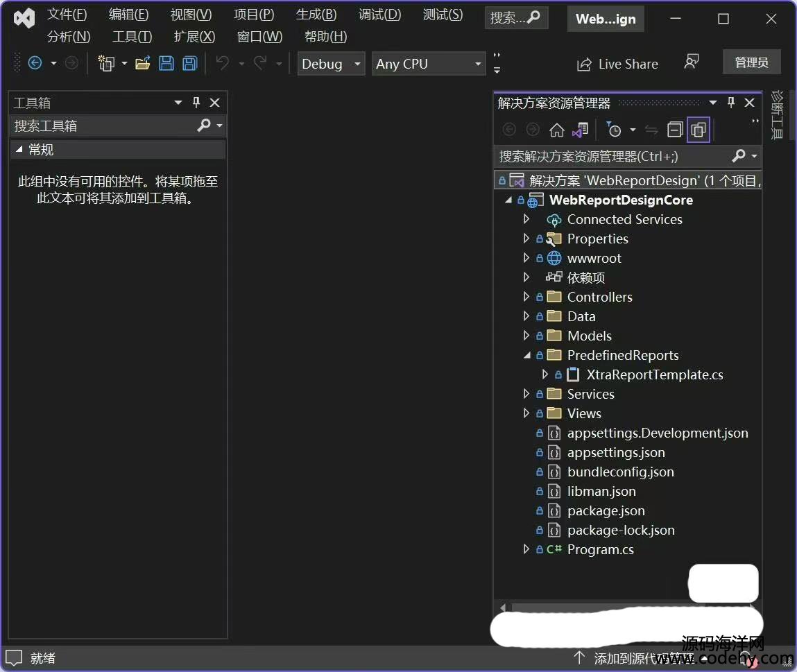Select the appsettings.json file
The width and height of the screenshot is (797, 672).
pos(615,452)
